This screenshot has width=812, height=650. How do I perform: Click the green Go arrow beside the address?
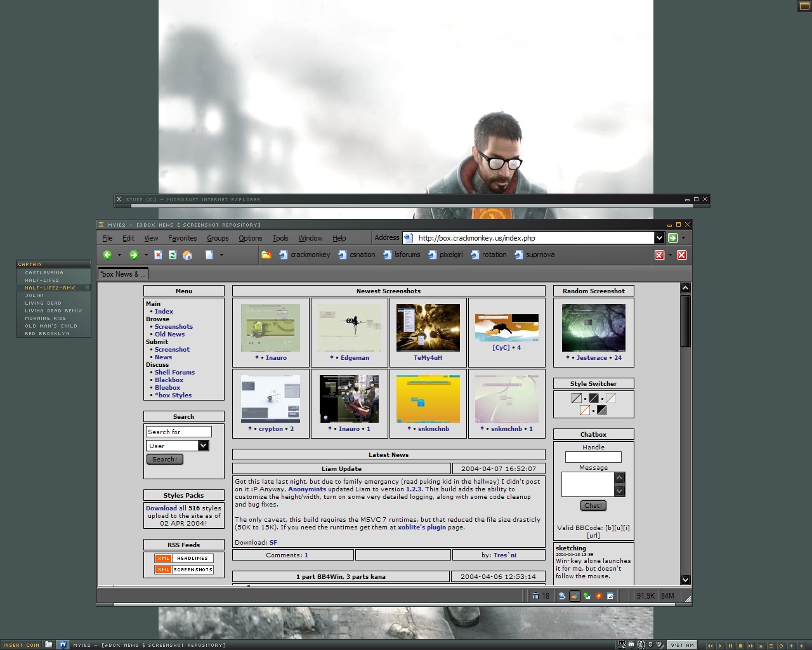tap(672, 238)
